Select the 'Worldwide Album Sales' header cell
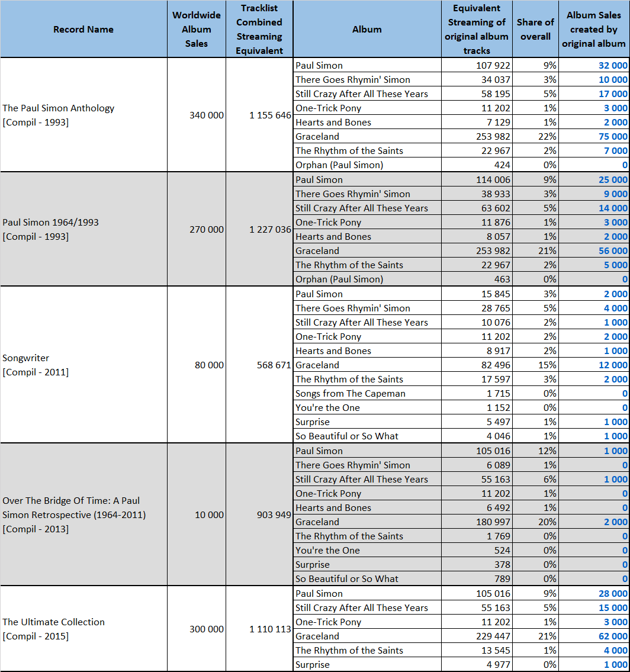This screenshot has height=672, width=630. (197, 29)
